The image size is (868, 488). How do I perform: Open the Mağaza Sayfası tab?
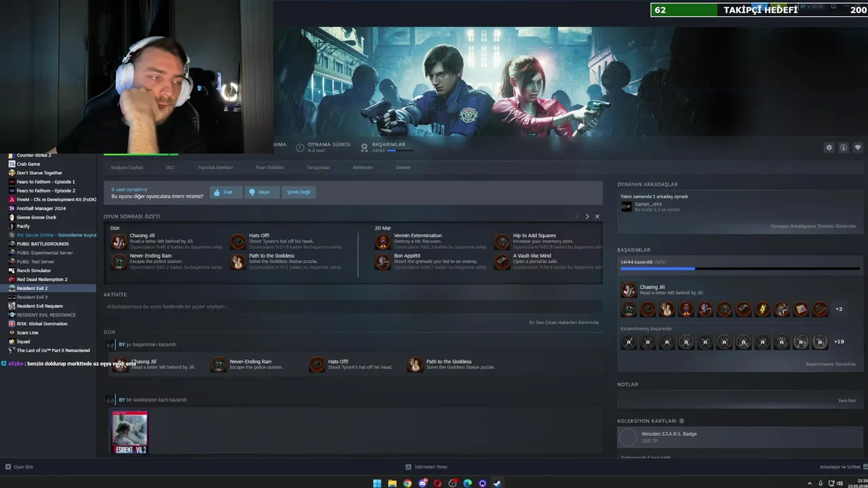click(127, 167)
